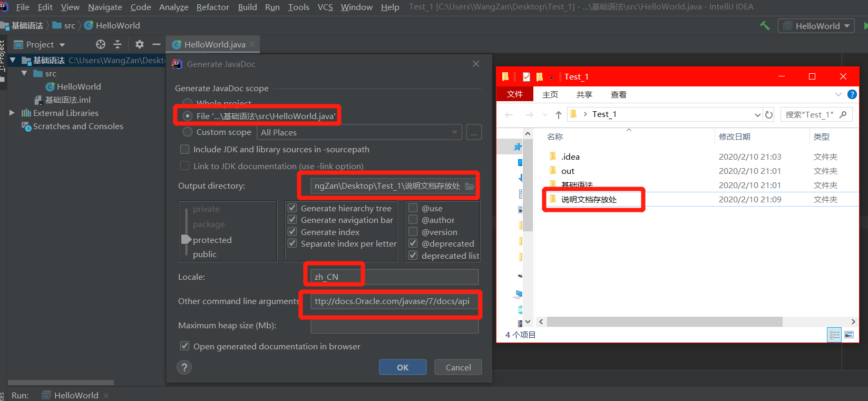868x401 pixels.
Task: Click the Locale input field
Action: (394, 277)
